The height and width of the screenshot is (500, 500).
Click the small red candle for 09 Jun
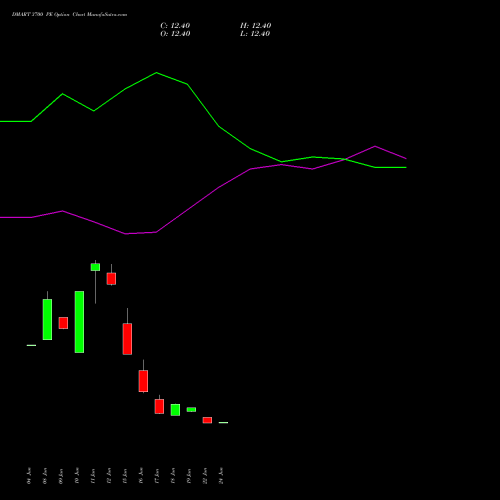pos(63,323)
